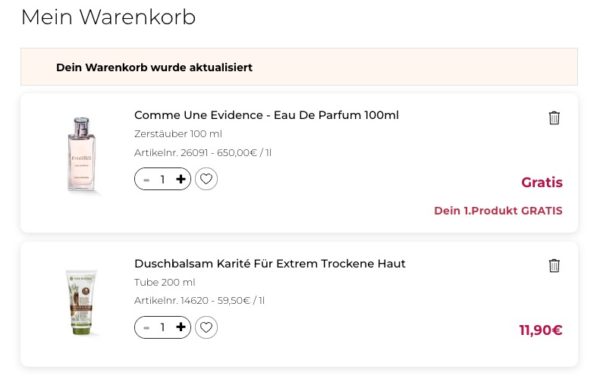Click the 11,90€ price of Duschbalsam
The width and height of the screenshot is (600, 388).
[541, 330]
